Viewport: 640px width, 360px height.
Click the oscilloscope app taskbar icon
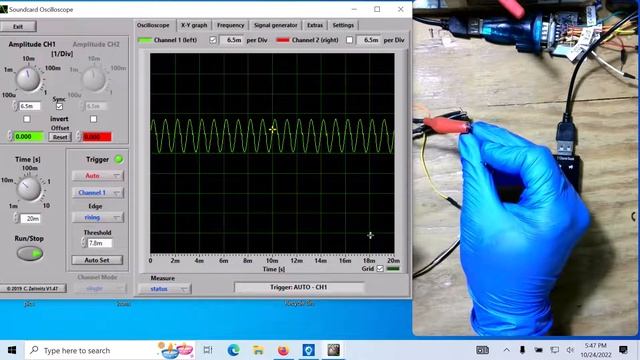point(333,350)
